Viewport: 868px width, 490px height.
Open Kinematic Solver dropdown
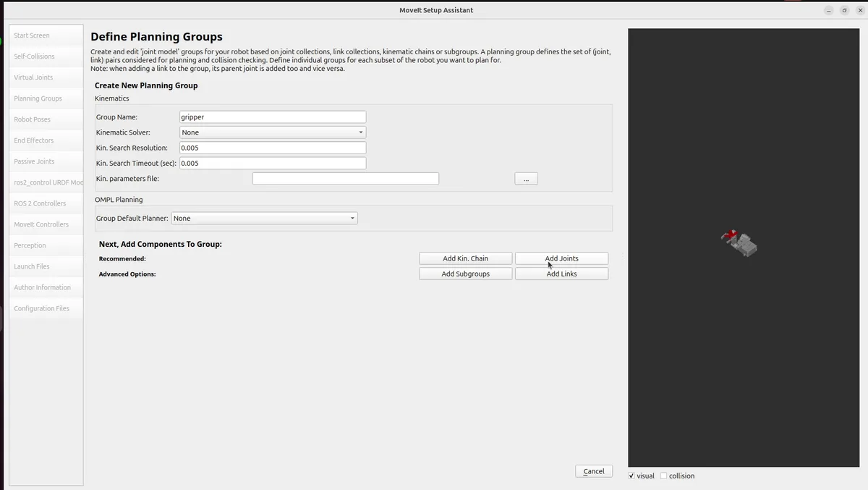click(273, 132)
